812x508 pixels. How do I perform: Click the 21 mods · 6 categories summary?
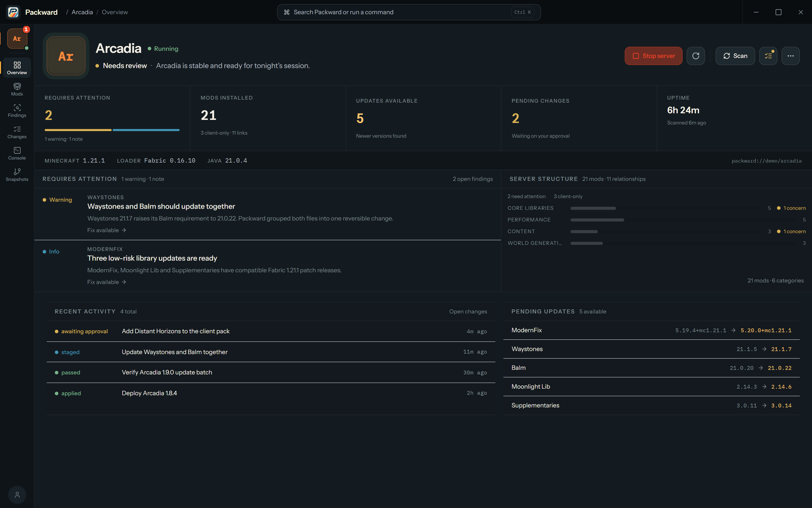(775, 280)
